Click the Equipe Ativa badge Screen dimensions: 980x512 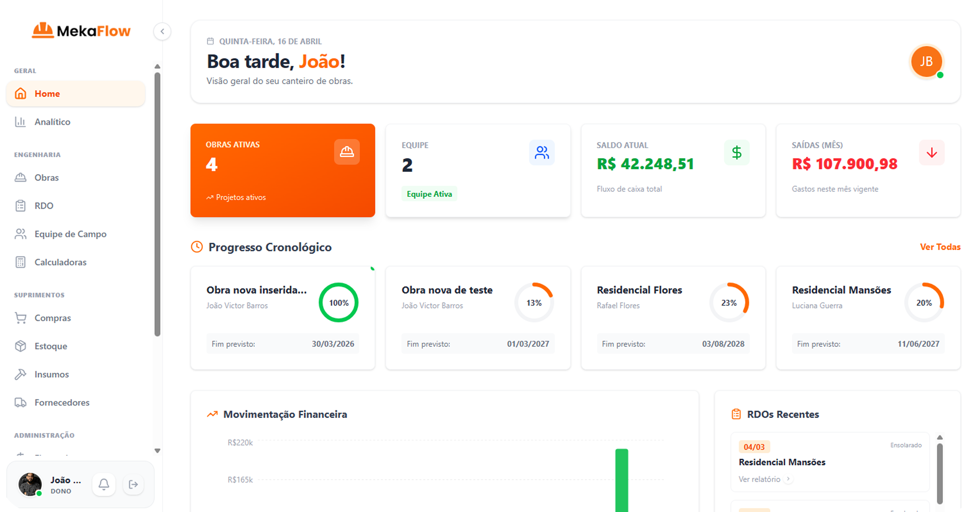tap(429, 194)
